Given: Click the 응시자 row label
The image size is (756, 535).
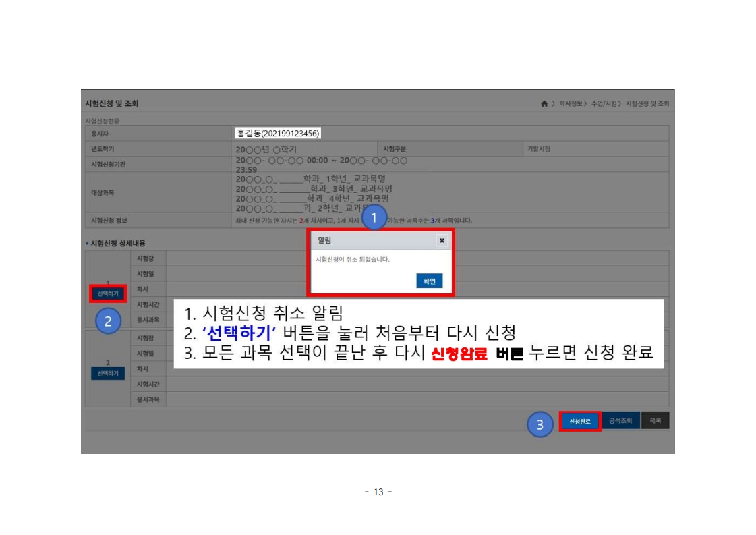Looking at the screenshot, I should [100, 134].
